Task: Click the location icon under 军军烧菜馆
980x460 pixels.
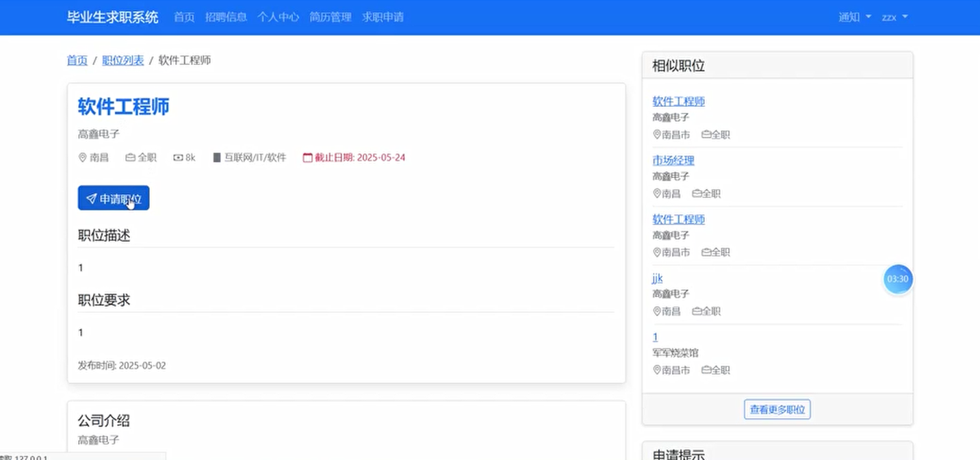Action: tap(656, 370)
